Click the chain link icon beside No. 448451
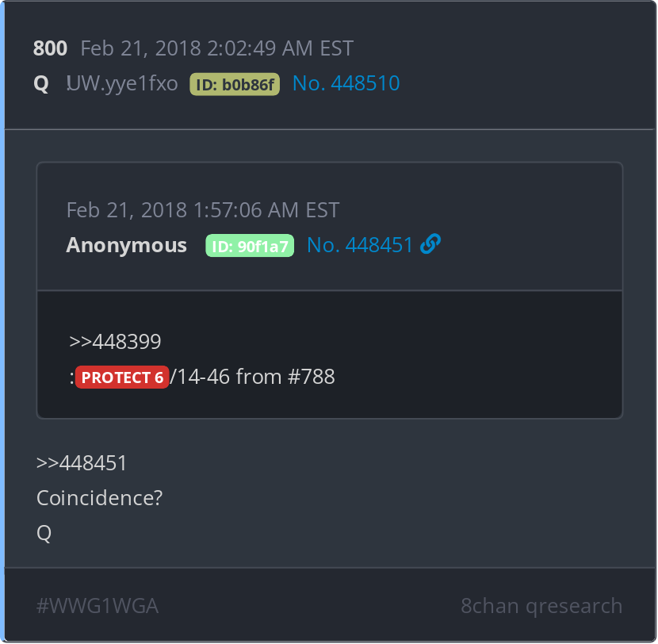This screenshot has height=644, width=658. (430, 244)
